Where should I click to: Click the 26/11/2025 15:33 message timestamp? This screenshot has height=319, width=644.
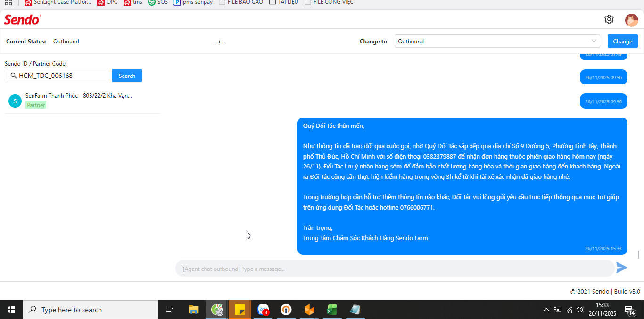pos(603,248)
